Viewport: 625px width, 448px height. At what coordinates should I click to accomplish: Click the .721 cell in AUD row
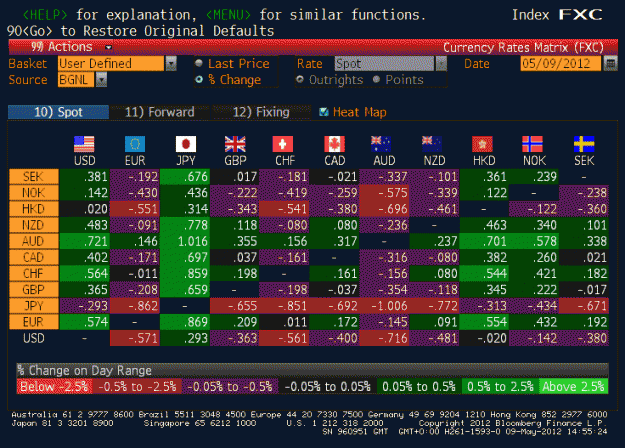pyautogui.click(x=85, y=241)
